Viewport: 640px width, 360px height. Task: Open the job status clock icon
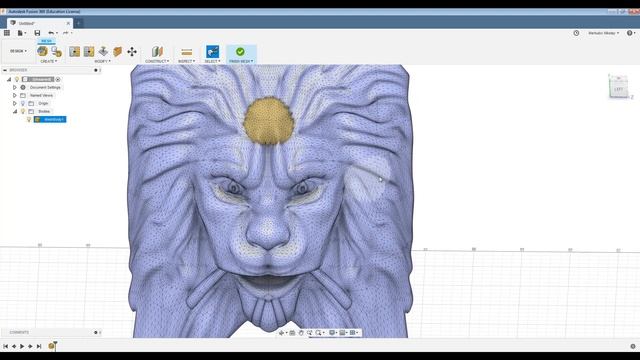tap(576, 33)
